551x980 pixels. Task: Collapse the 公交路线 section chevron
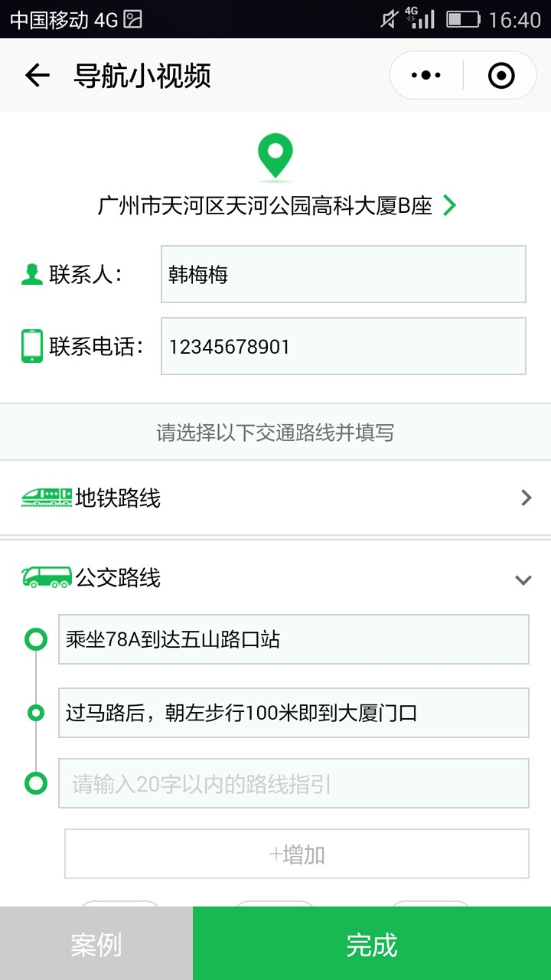pyautogui.click(x=523, y=580)
